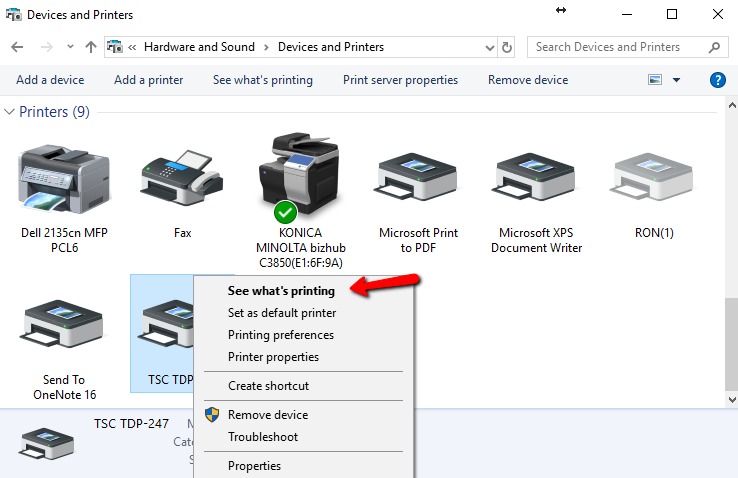This screenshot has width=738, height=478.
Task: Open Printing preferences from context menu
Action: pos(281,335)
